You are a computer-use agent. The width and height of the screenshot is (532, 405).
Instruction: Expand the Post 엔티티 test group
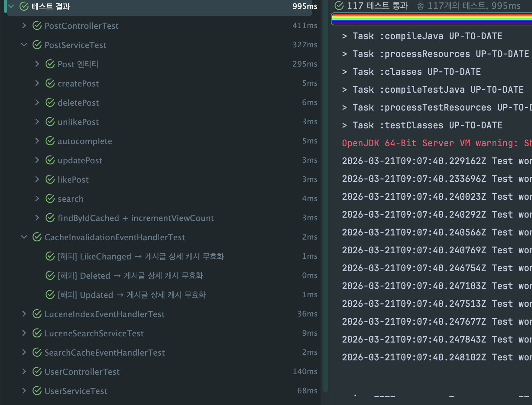point(37,64)
